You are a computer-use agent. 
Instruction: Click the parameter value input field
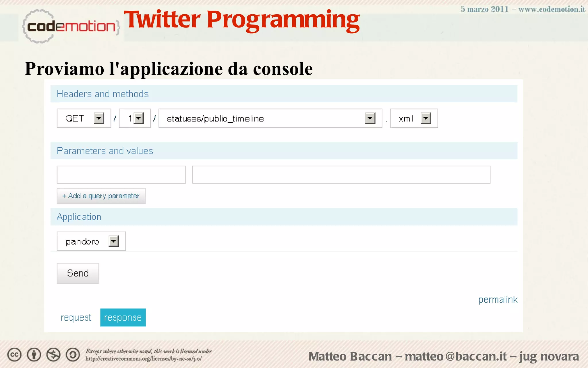click(341, 175)
